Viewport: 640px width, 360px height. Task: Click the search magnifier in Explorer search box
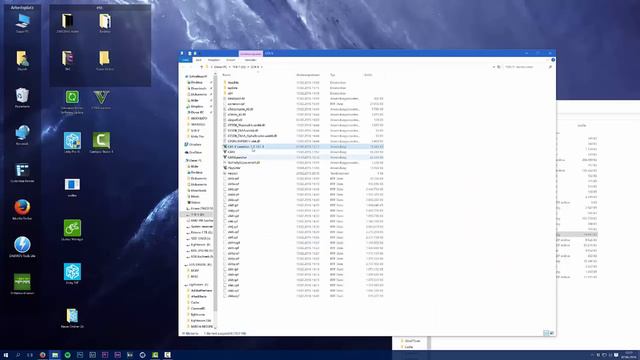pos(550,67)
